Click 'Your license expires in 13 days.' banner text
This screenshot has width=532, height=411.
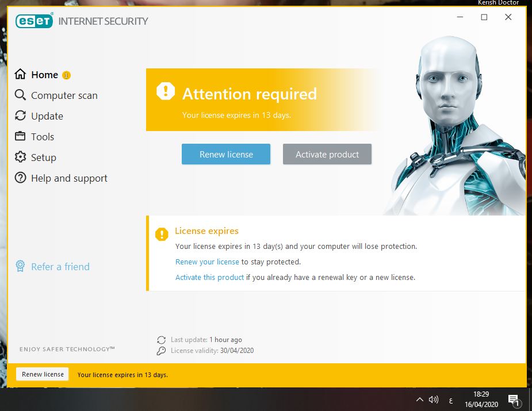(x=236, y=116)
